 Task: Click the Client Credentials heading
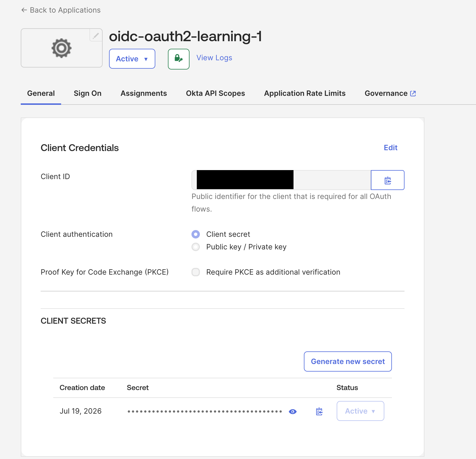point(80,148)
